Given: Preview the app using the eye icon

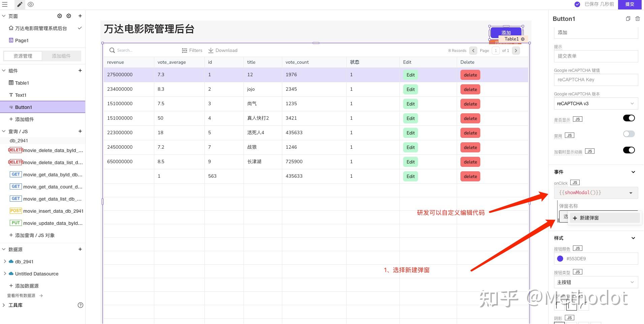Looking at the screenshot, I should pyautogui.click(x=31, y=4).
